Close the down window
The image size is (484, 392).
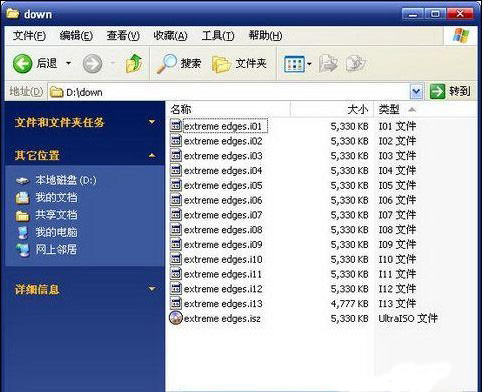coord(460,14)
